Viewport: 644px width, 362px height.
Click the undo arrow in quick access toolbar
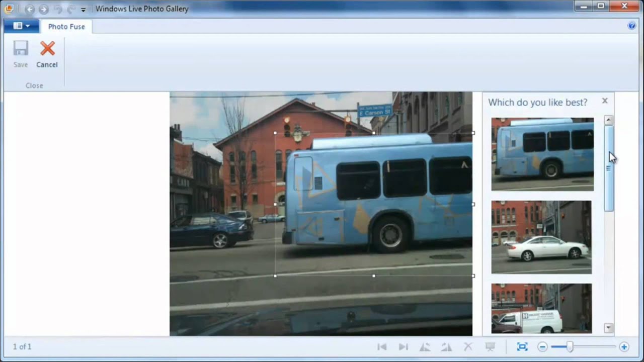click(58, 9)
